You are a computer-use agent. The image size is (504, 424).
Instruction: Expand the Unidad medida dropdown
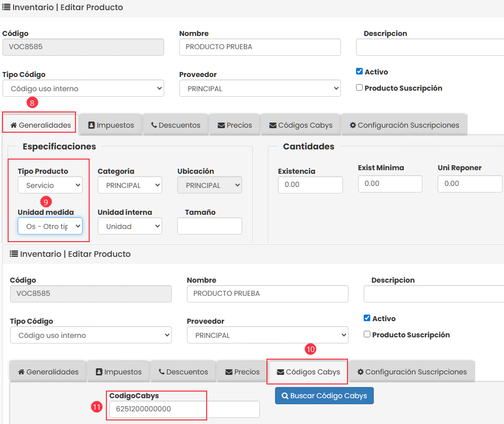tap(50, 226)
